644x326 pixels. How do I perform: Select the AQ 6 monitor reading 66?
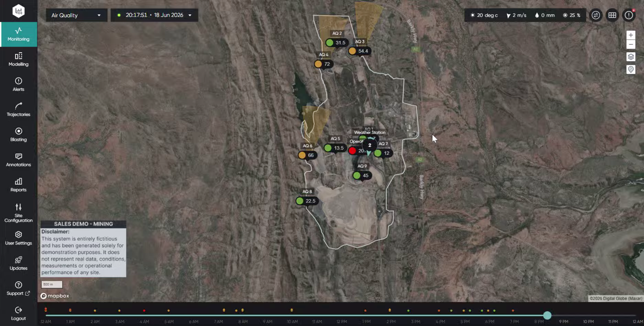[x=307, y=155]
